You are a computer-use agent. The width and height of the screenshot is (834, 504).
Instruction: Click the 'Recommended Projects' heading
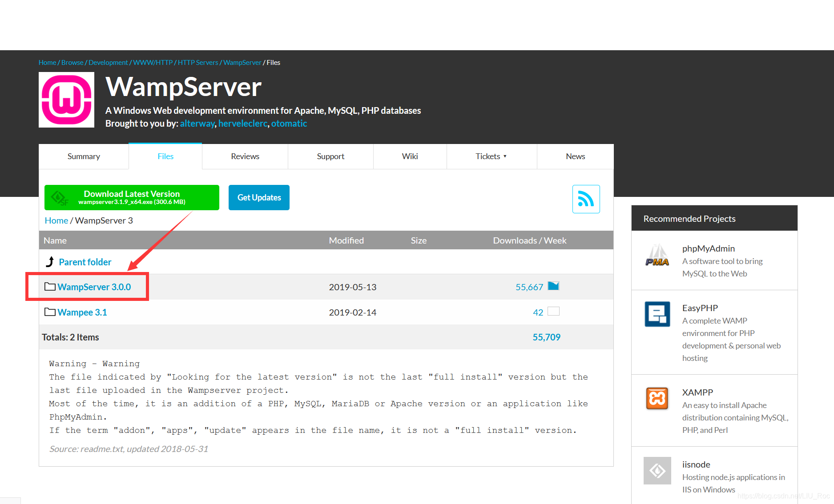pos(689,219)
